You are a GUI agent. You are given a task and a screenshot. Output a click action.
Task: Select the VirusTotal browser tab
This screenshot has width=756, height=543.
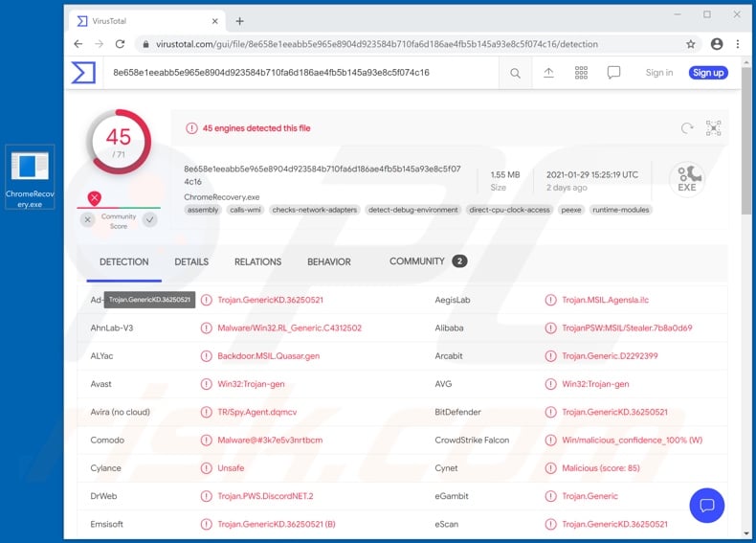coord(146,21)
